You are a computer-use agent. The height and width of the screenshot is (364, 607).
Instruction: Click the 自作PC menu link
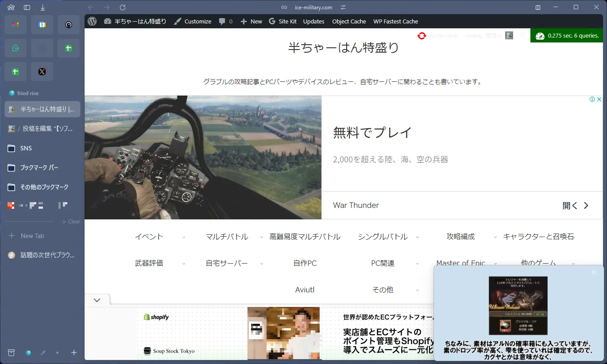tap(305, 263)
